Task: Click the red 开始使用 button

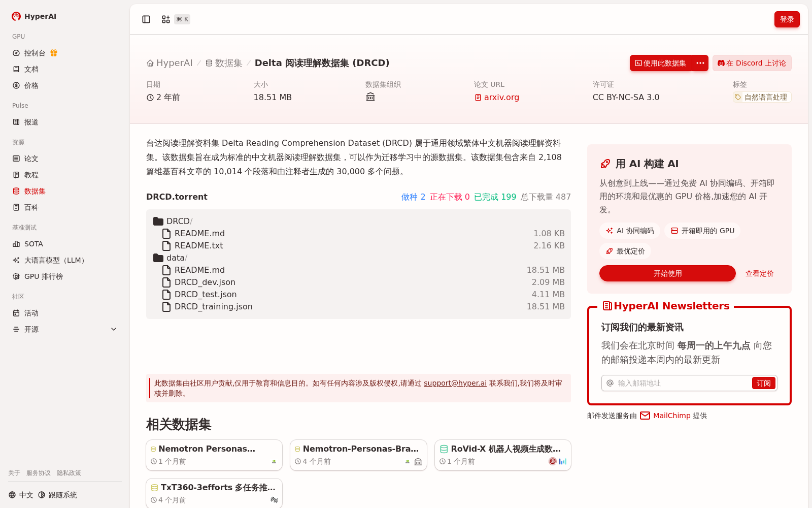Action: pos(667,273)
